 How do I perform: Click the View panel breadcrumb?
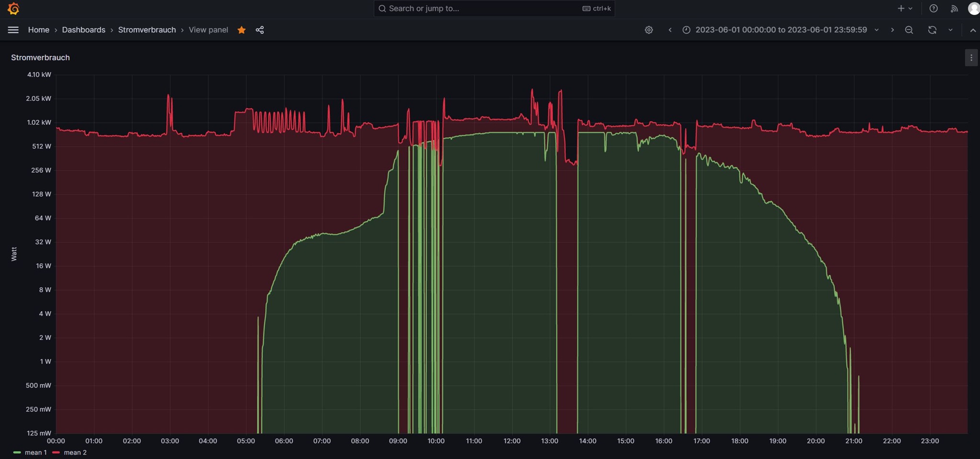tap(208, 30)
